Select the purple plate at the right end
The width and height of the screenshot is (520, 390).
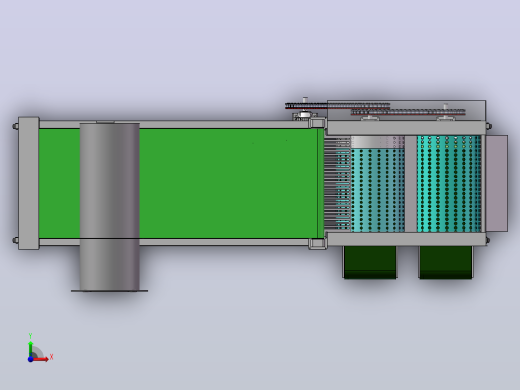click(x=497, y=183)
